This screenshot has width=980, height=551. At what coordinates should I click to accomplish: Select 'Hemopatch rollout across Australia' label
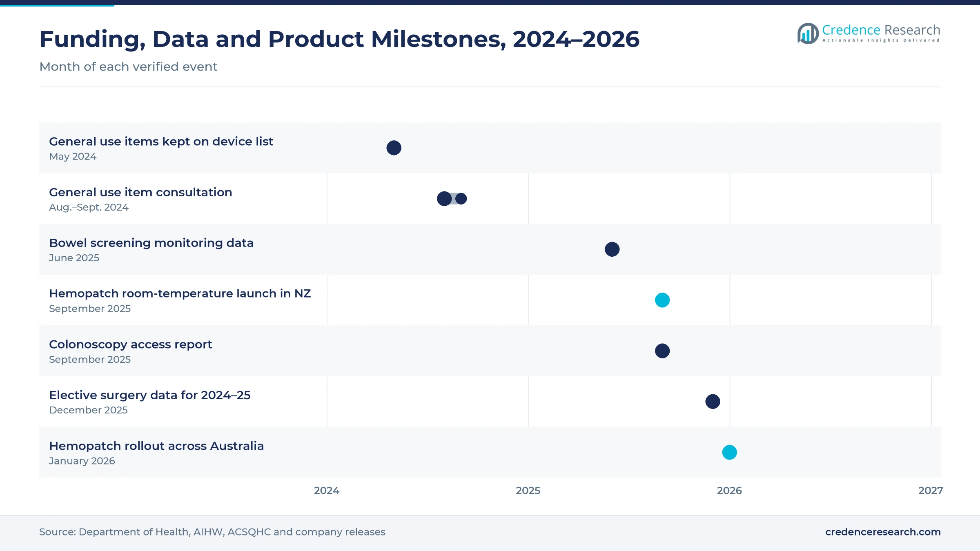pos(156,446)
